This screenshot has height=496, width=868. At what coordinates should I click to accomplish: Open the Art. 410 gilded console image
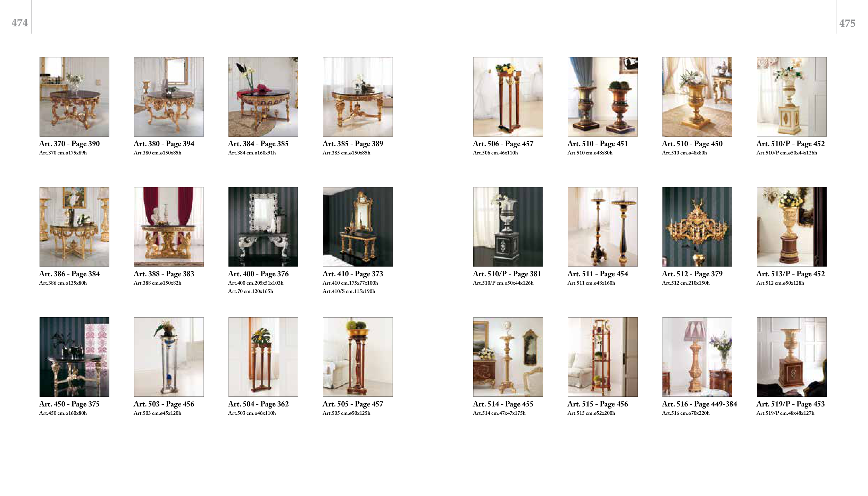click(x=358, y=227)
